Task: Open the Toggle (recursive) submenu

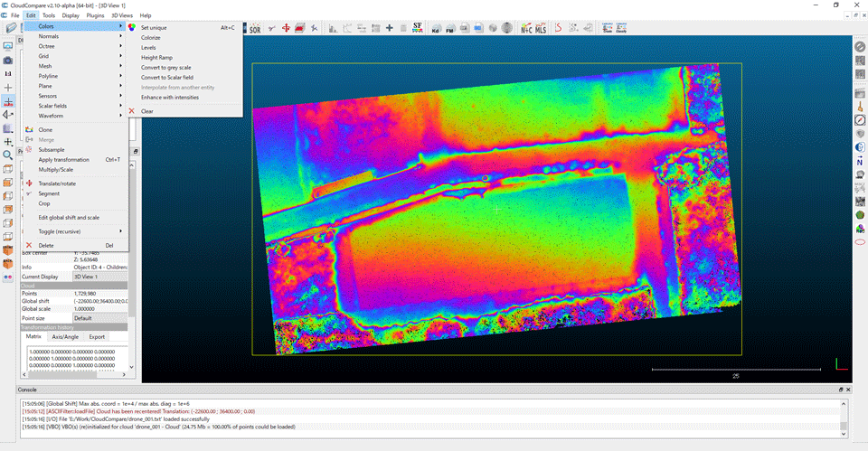Action: 75,232
